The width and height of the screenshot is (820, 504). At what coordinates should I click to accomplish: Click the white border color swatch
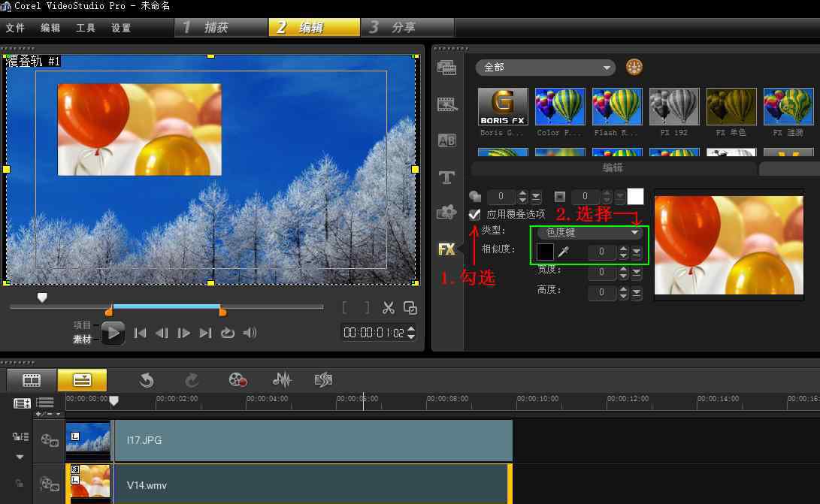click(x=635, y=197)
